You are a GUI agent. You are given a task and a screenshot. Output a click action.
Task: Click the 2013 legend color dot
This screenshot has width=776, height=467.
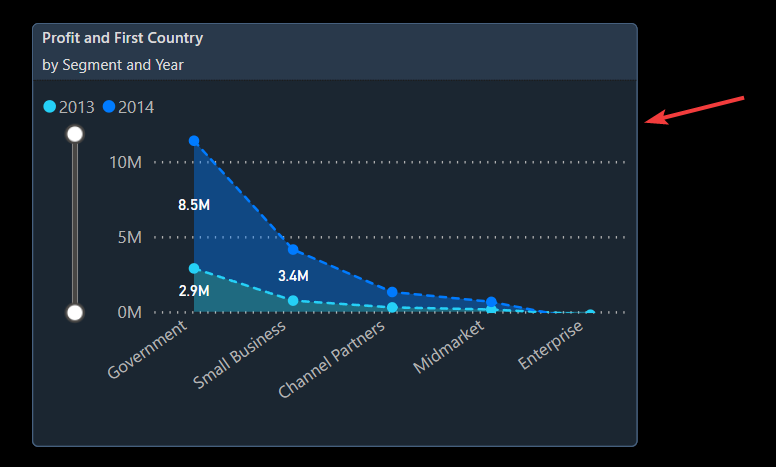[50, 107]
